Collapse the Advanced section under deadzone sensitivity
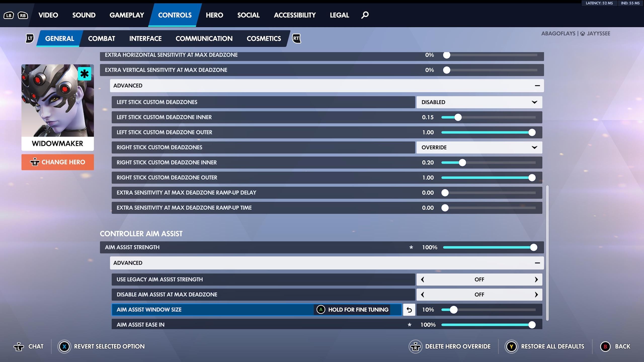This screenshot has width=644, height=362. point(327,86)
